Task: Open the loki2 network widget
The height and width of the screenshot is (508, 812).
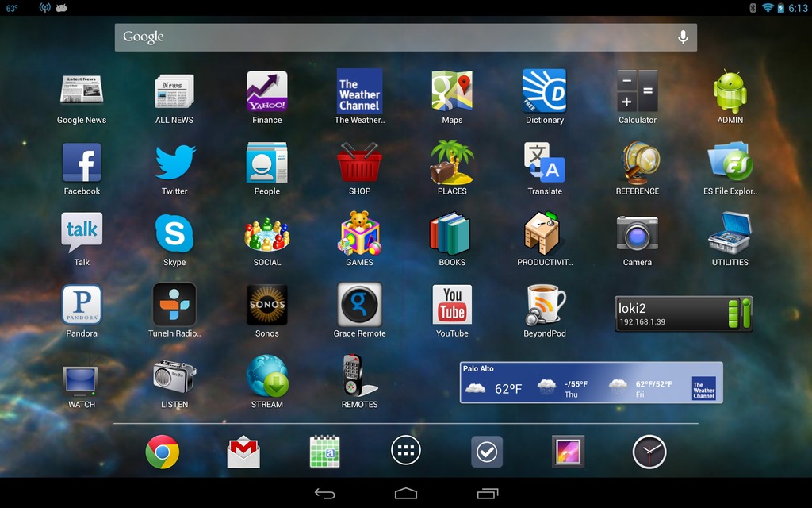Action: (x=684, y=314)
